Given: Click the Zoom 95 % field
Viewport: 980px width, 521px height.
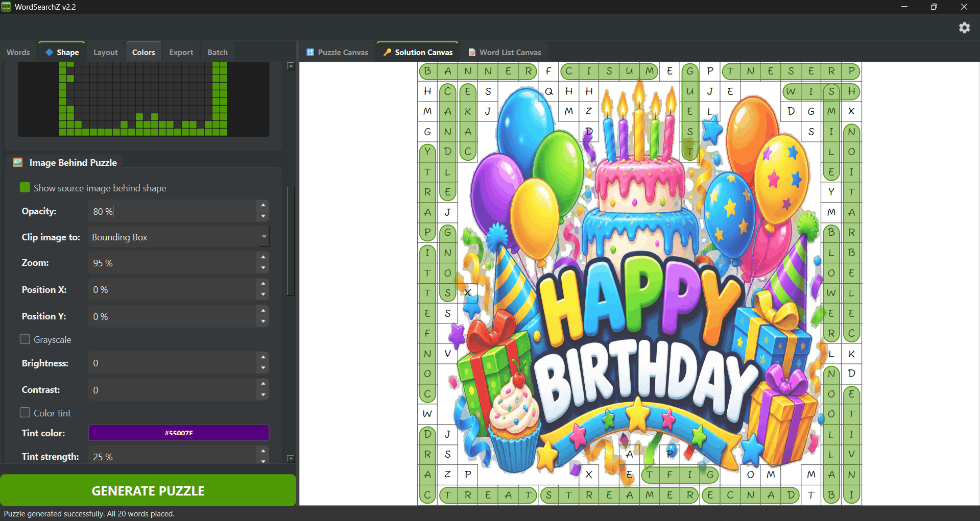Looking at the screenshot, I should (x=173, y=263).
